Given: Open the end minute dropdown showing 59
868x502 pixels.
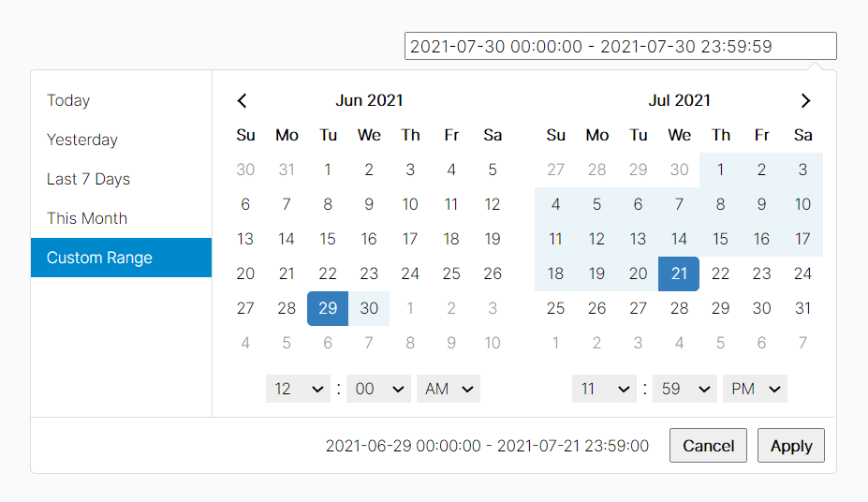Looking at the screenshot, I should pyautogui.click(x=684, y=389).
